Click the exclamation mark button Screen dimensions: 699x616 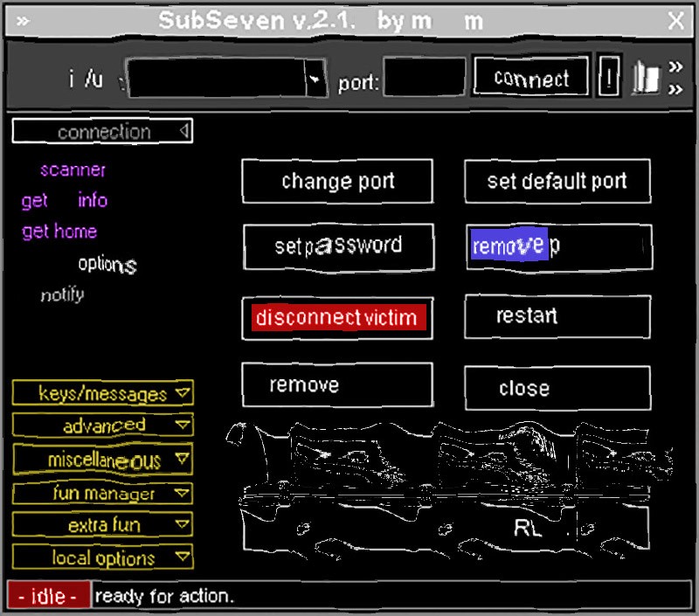pyautogui.click(x=609, y=76)
